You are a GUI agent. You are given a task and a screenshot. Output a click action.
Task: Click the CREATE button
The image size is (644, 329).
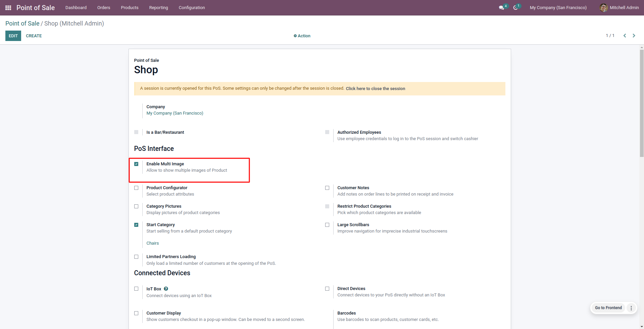click(x=34, y=36)
